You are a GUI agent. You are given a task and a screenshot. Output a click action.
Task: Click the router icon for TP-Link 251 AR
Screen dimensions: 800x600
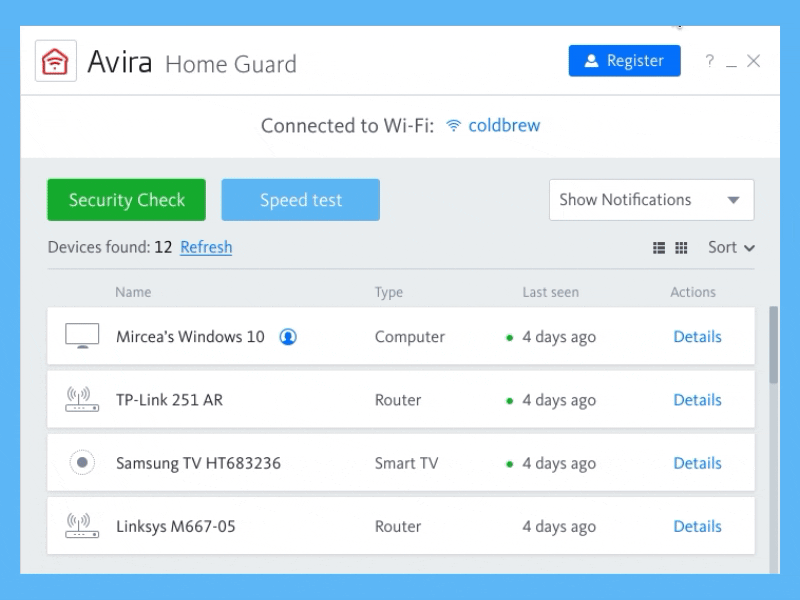tap(82, 400)
